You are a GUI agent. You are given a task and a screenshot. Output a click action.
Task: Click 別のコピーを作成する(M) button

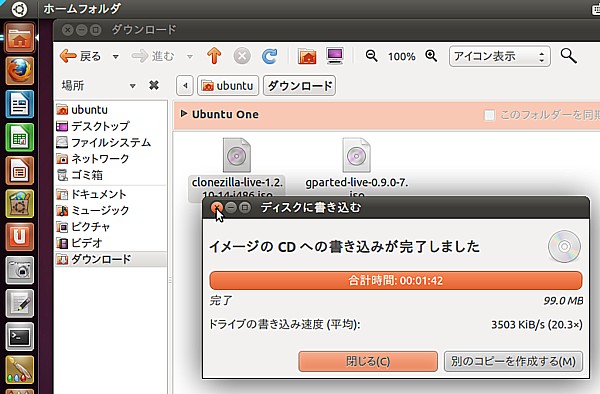click(513, 361)
